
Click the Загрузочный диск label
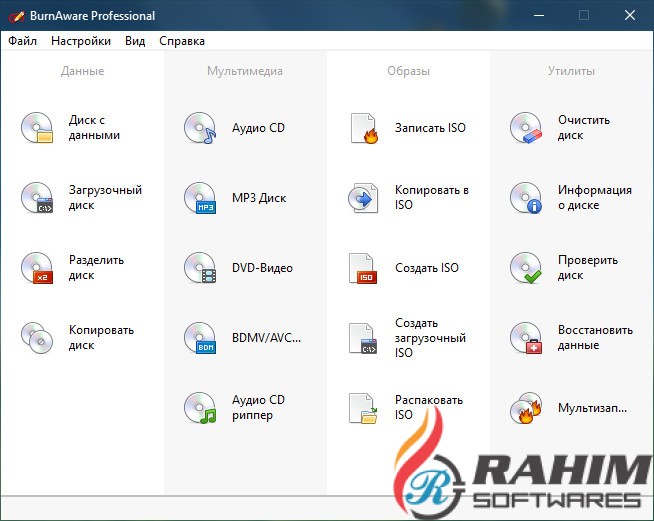click(106, 198)
